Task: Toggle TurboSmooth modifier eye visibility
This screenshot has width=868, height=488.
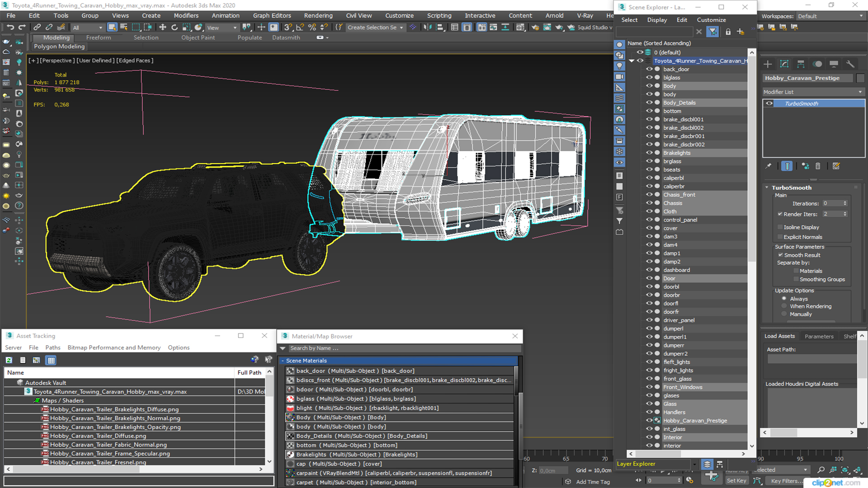Action: (x=769, y=103)
